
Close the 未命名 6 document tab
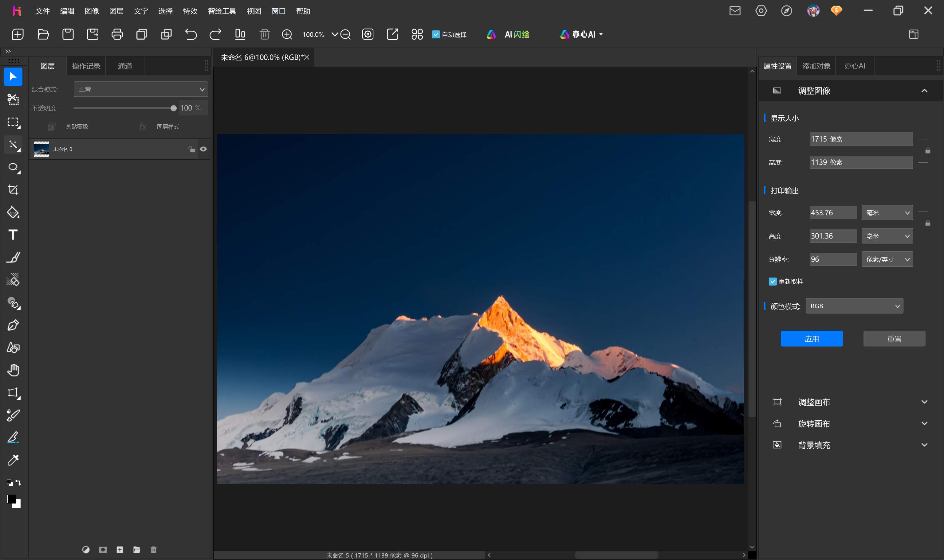pyautogui.click(x=307, y=57)
